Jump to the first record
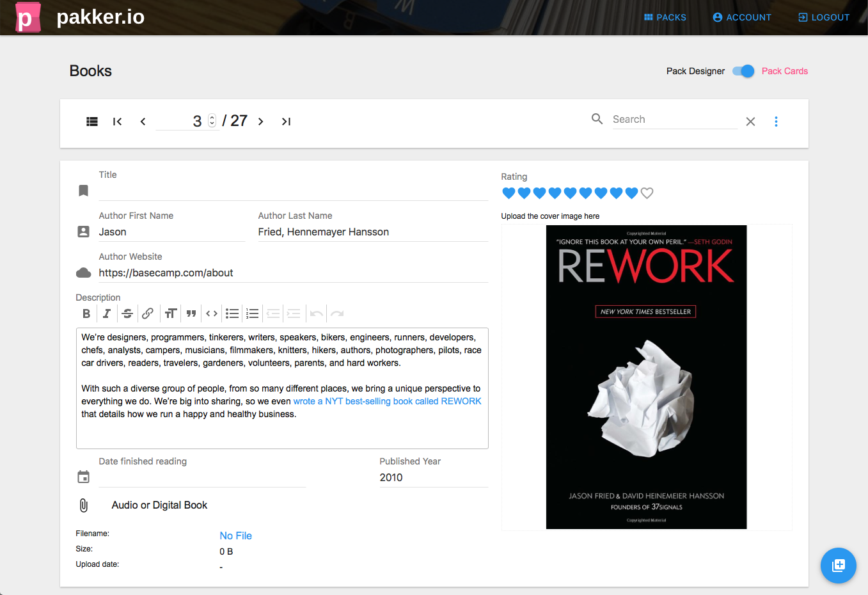This screenshot has height=595, width=868. click(118, 122)
